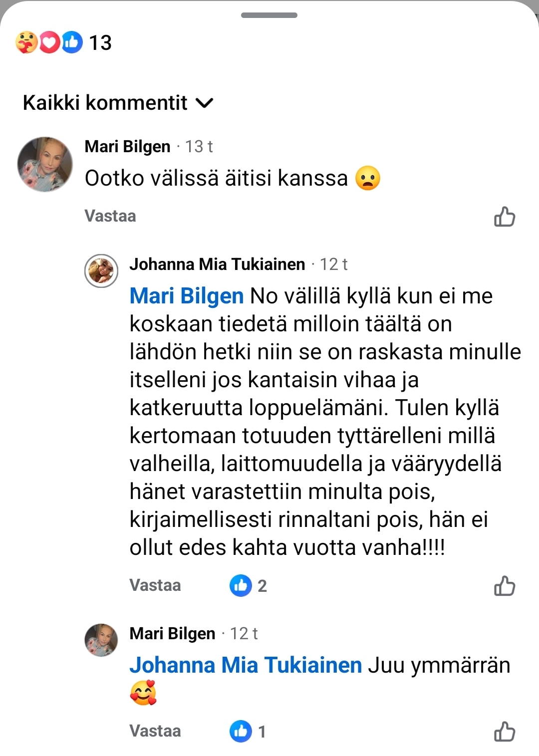The height and width of the screenshot is (756, 539).
Task: Tap the blue like reaction beside 13
Action: click(x=72, y=42)
